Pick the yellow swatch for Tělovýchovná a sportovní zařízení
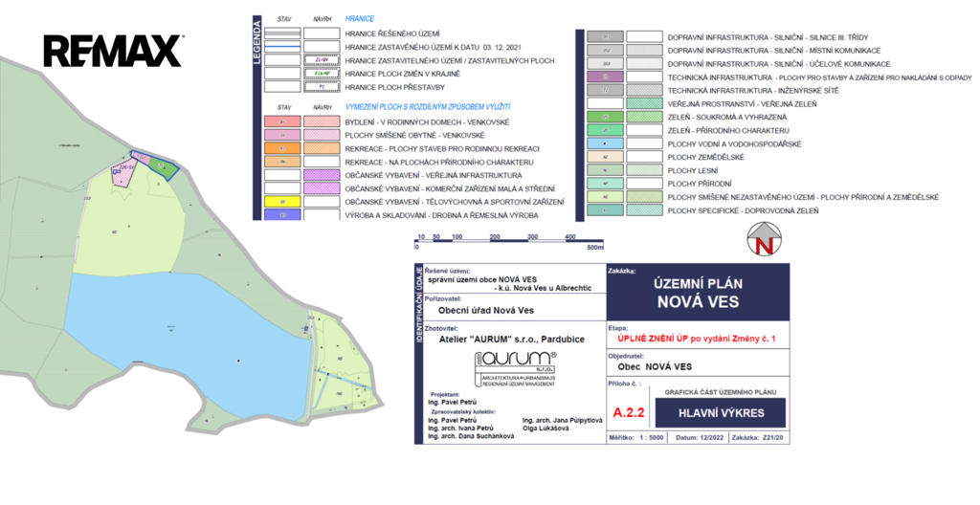This screenshot has width=980, height=505. click(282, 202)
